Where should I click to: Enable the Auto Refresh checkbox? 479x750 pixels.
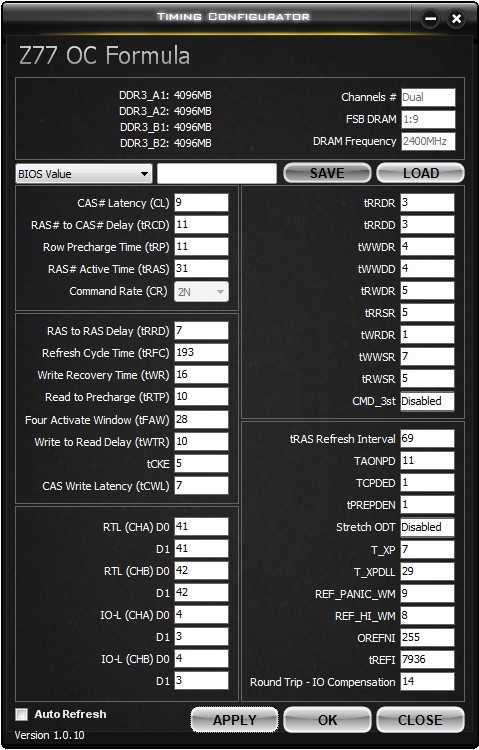point(22,714)
